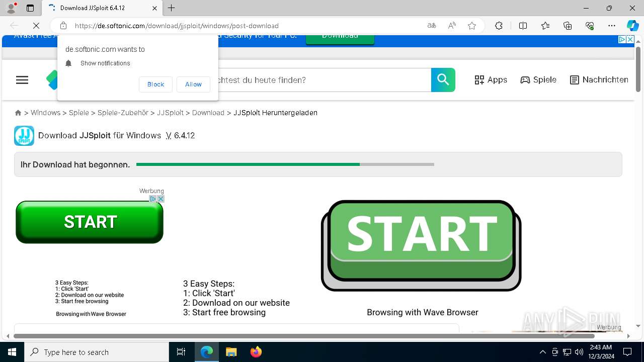Open the Spiele section

click(538, 80)
